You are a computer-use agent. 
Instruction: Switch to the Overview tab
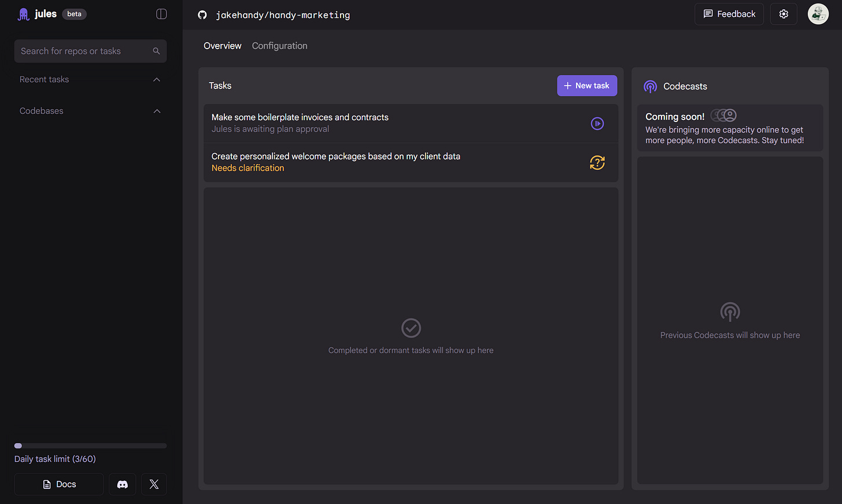pyautogui.click(x=223, y=46)
